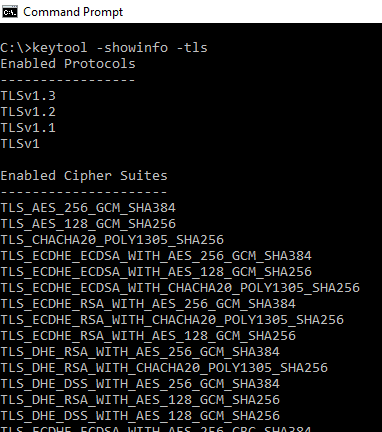Screen dimensions: 382x432
Task: Click the keytool -showinfo -tls command line
Action: (104, 48)
